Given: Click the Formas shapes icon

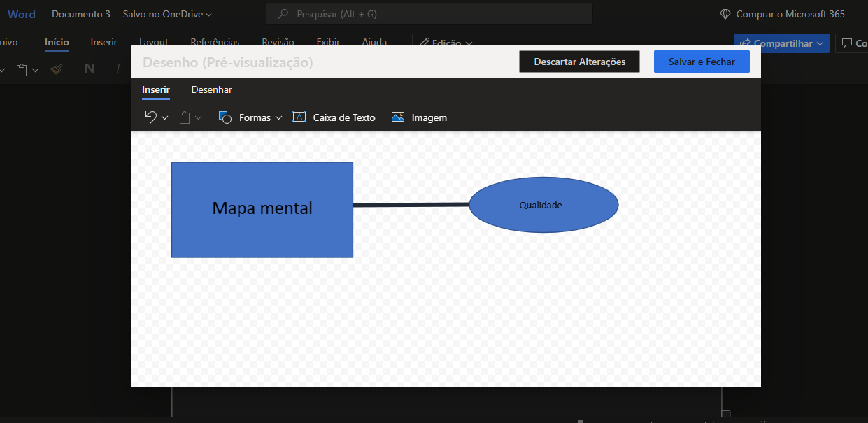Looking at the screenshot, I should tap(225, 117).
